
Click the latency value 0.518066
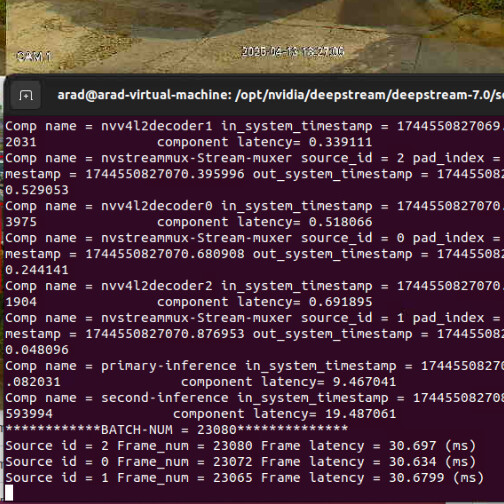click(x=340, y=222)
